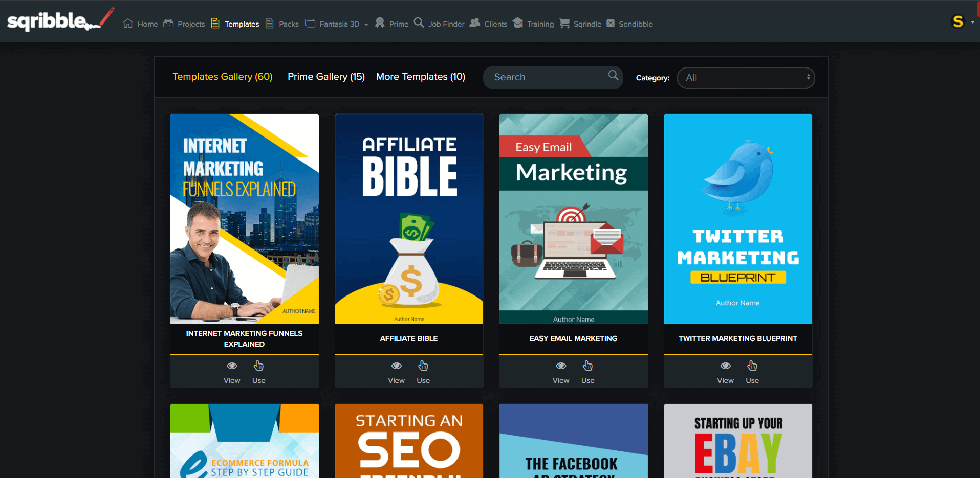Open Internet Marketing Funnels Explained cover thumbnail

click(245, 219)
